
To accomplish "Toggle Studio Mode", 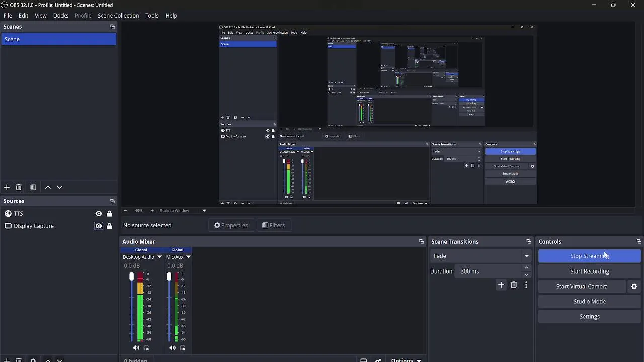I will tap(590, 302).
